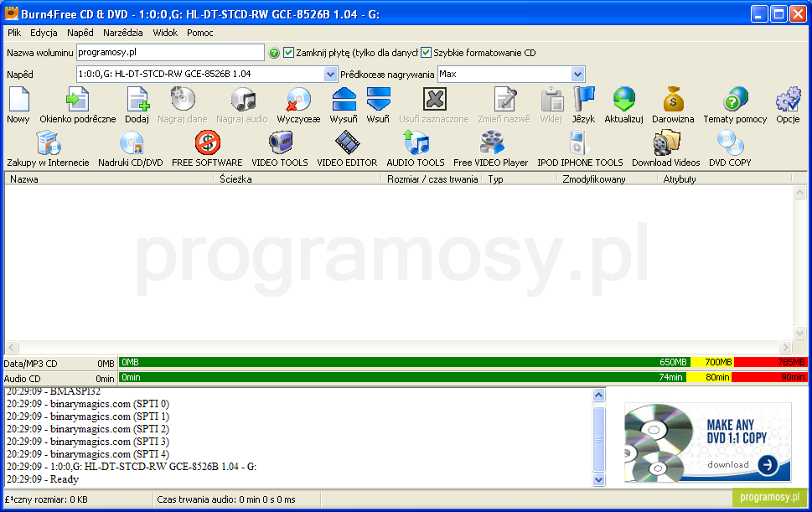812x512 pixels.
Task: Create a new compilation with Nowy
Action: [18, 105]
